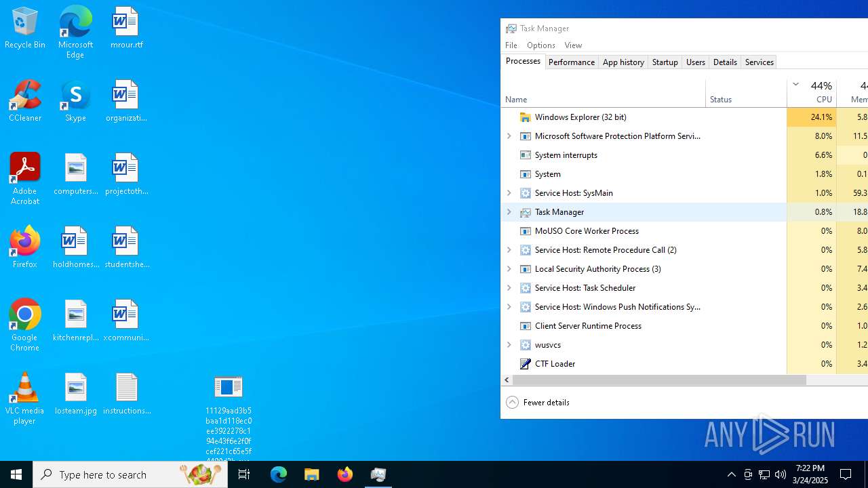
Task: Click the horizontal scrollbar left arrow
Action: point(507,380)
